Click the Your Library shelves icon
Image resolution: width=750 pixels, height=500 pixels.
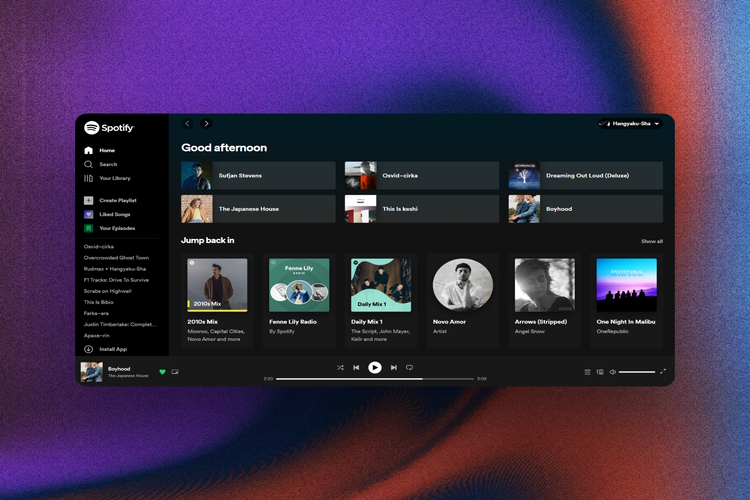pos(88,178)
